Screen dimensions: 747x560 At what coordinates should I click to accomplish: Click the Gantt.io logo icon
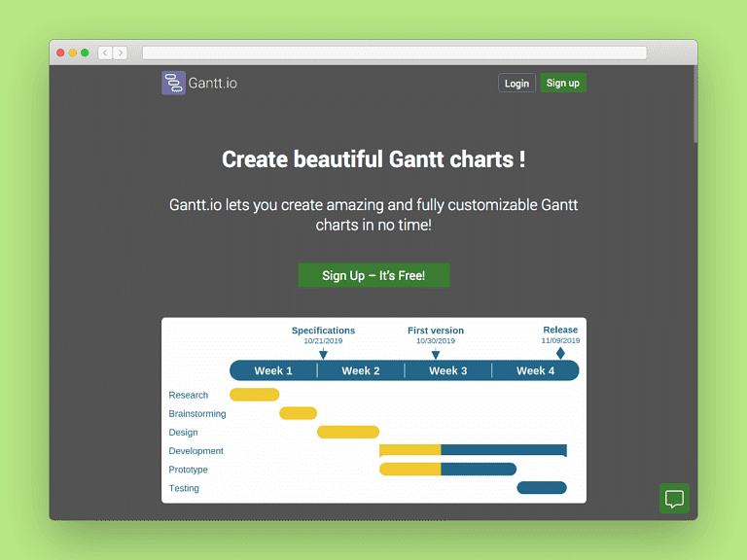(x=173, y=83)
